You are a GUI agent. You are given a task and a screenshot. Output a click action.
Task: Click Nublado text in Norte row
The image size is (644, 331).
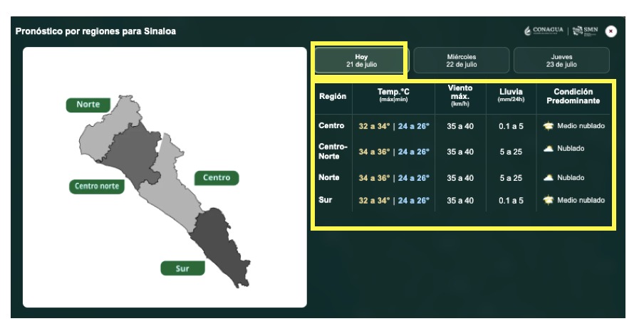(x=571, y=177)
